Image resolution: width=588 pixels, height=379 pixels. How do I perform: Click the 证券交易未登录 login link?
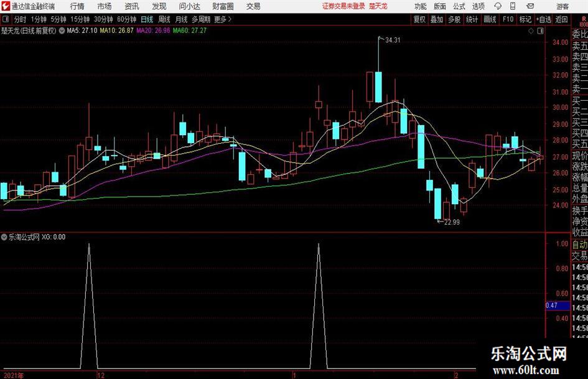[x=343, y=6]
